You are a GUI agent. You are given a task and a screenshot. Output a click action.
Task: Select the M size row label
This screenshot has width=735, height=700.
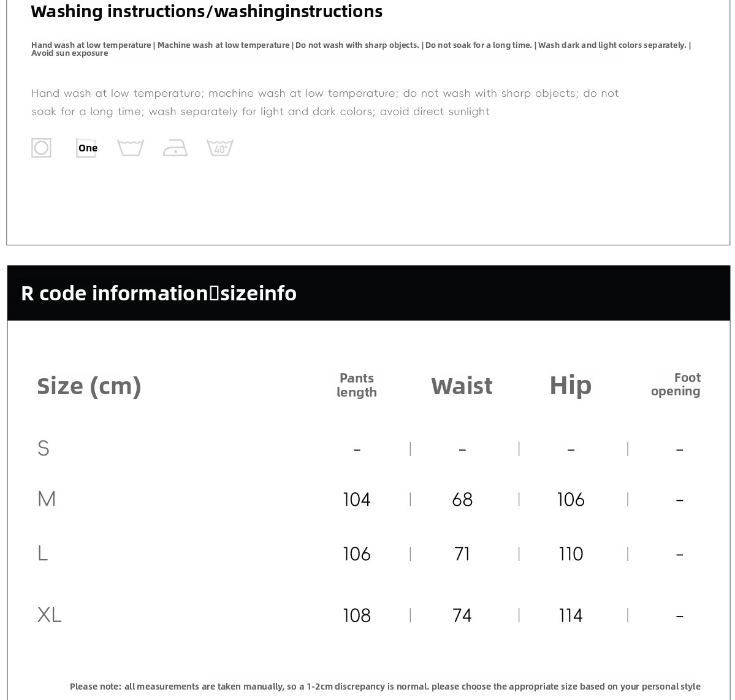[47, 499]
